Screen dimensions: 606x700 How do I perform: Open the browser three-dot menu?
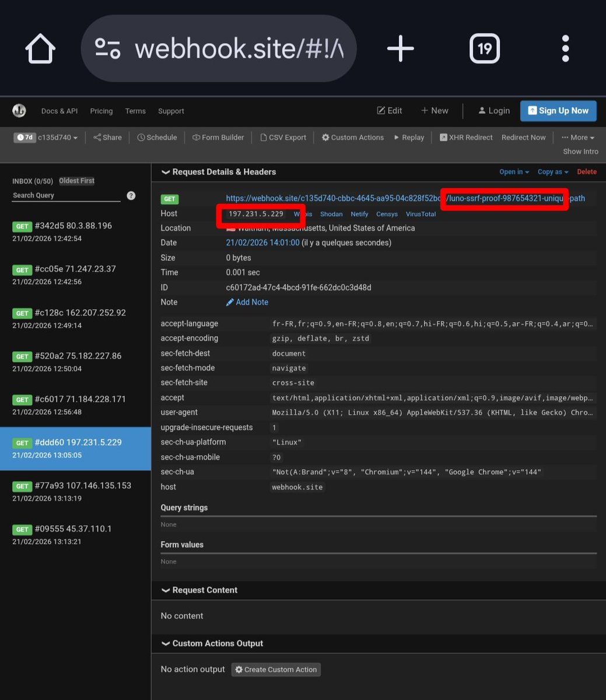[x=565, y=48]
